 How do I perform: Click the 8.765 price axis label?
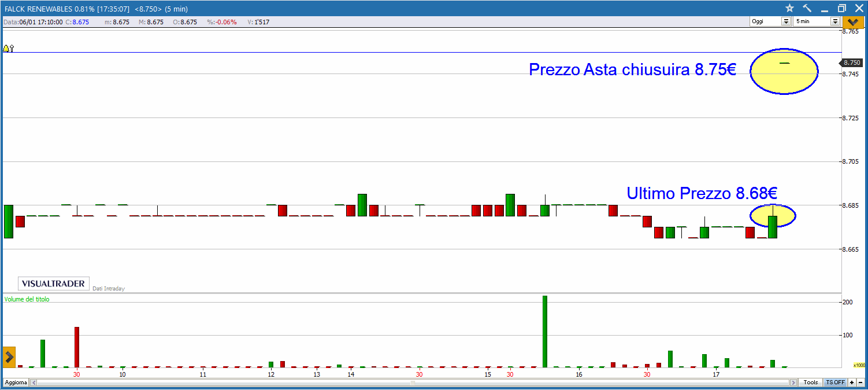tap(851, 31)
